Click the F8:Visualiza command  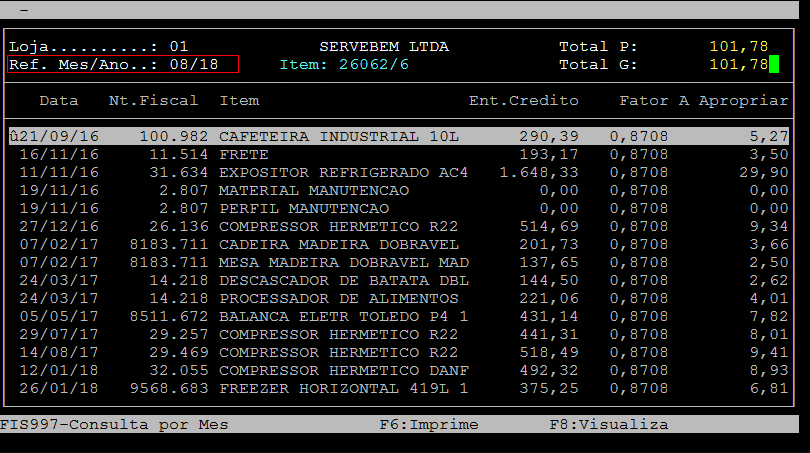coord(608,425)
